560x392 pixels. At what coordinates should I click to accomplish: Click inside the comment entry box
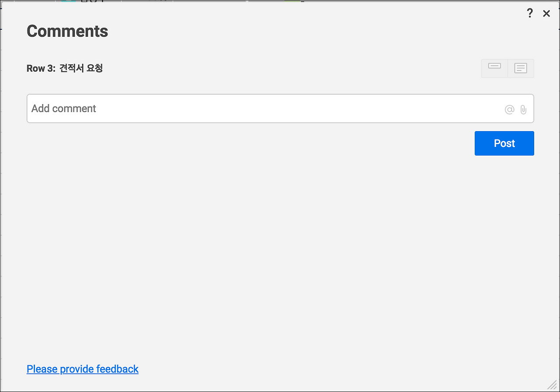[262, 108]
